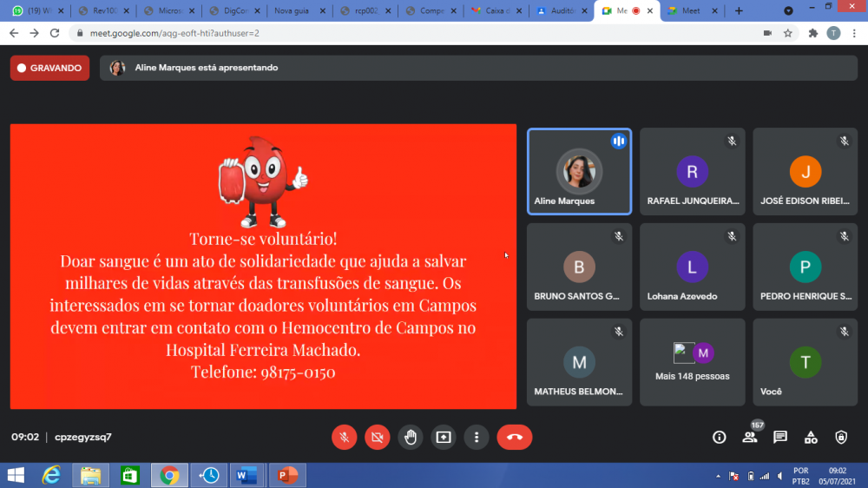This screenshot has width=868, height=488.
Task: Open PowerPoint from the Windows taskbar
Action: pyautogui.click(x=286, y=476)
